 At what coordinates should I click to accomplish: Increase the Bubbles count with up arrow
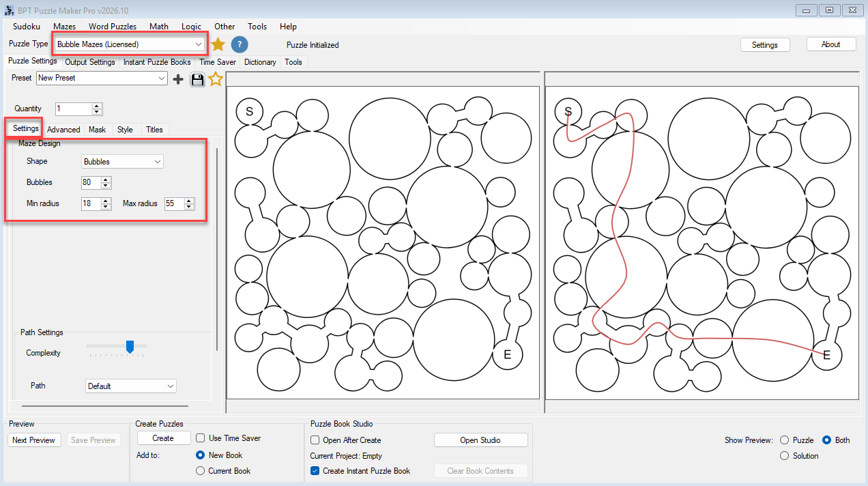[x=106, y=180]
